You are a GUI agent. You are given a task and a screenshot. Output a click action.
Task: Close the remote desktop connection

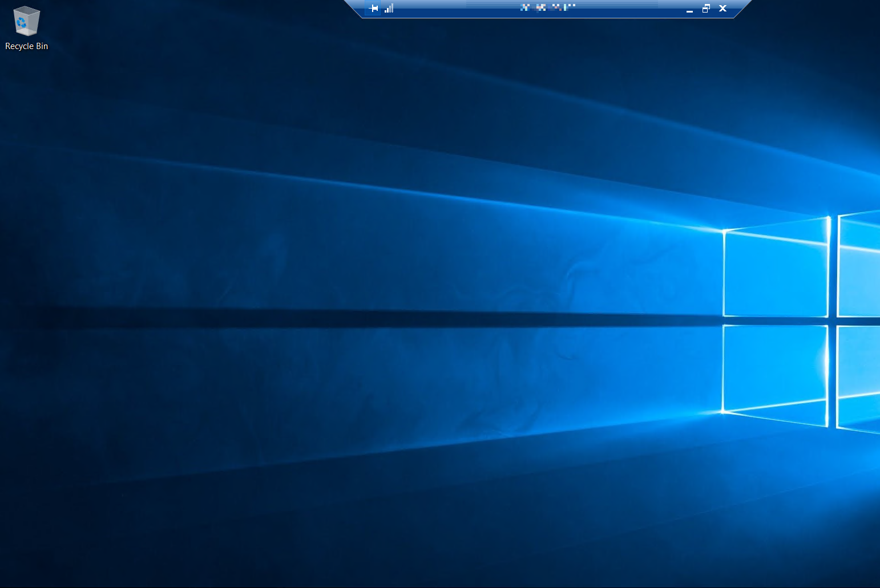[x=722, y=8]
